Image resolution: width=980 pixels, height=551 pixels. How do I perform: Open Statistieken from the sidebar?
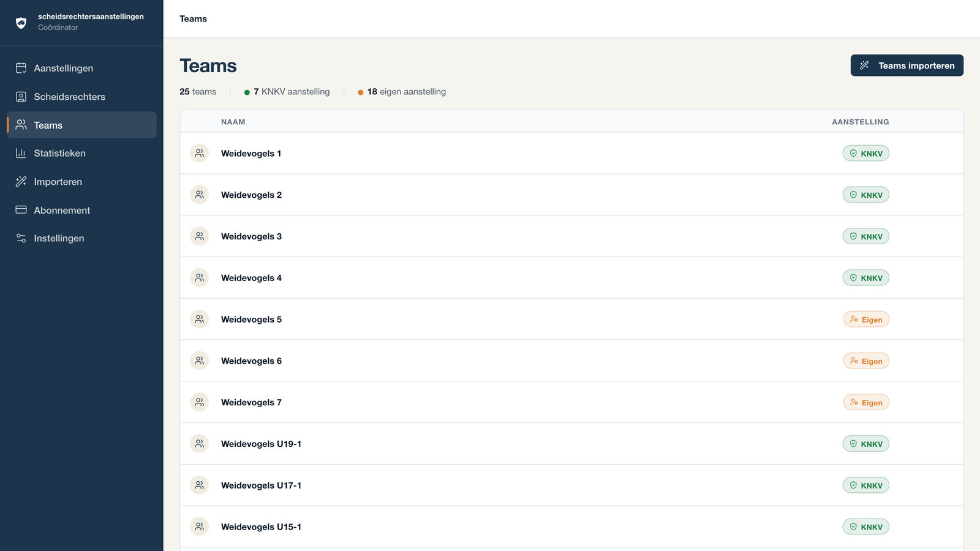point(81,153)
